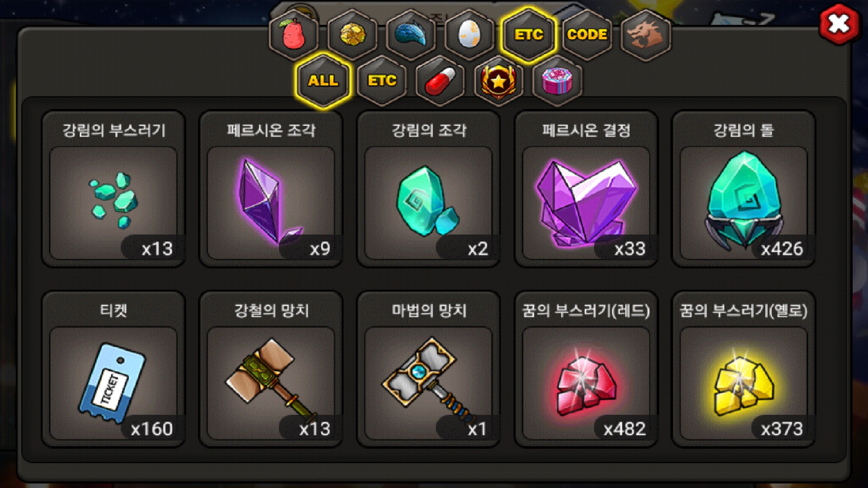The height and width of the screenshot is (488, 868).
Task: Select the ALL sub-filter
Action: coord(323,81)
